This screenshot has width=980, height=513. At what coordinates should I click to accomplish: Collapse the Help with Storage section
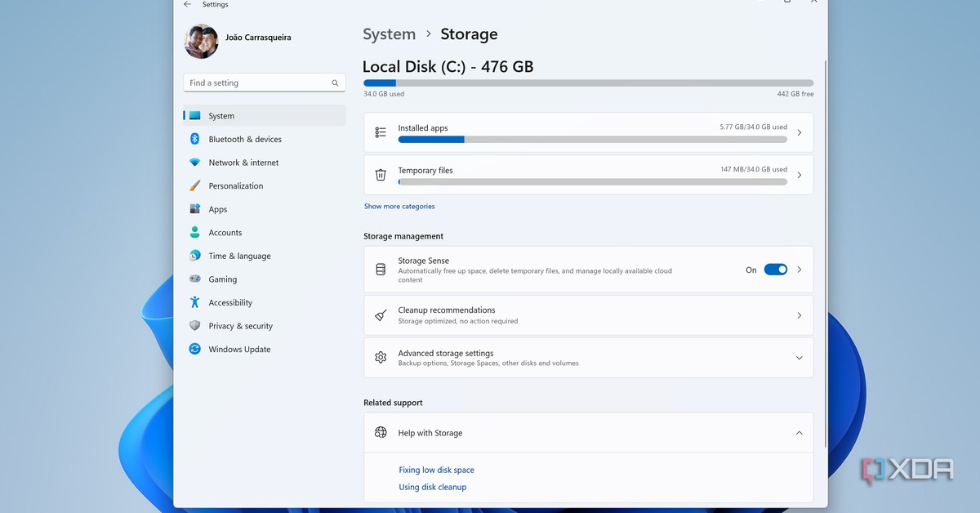(799, 433)
